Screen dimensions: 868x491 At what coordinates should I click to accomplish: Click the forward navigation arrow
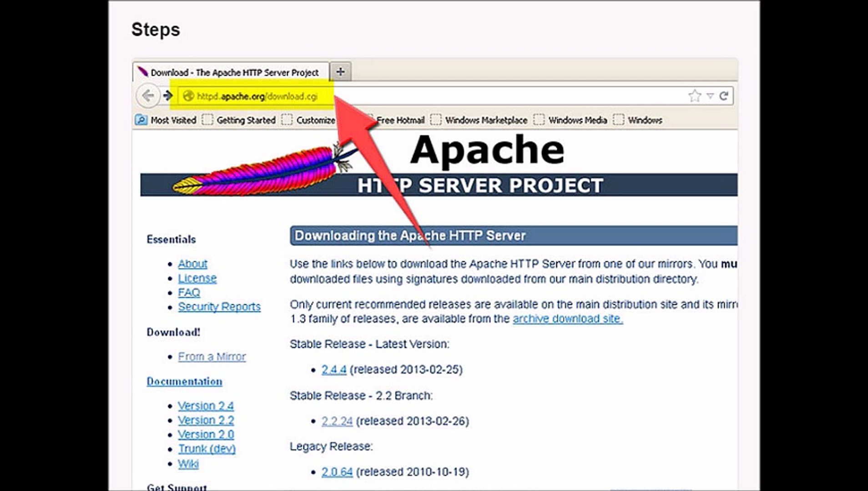(x=168, y=96)
